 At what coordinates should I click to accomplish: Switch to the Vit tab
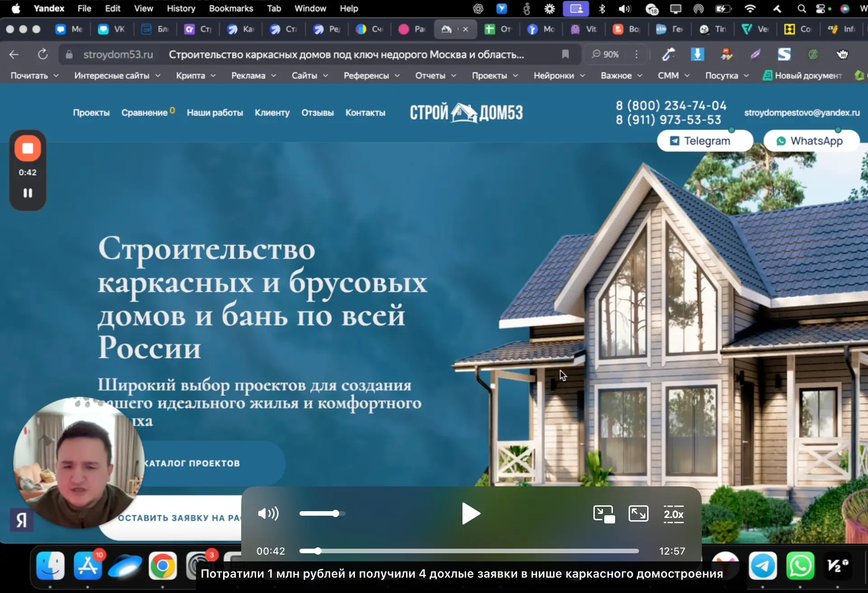point(583,29)
